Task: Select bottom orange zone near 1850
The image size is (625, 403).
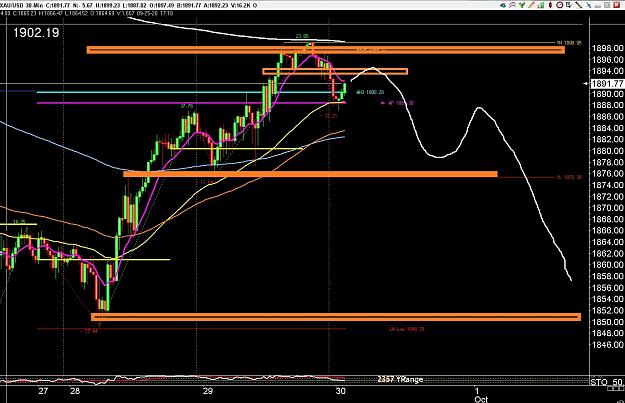Action: click(x=336, y=317)
